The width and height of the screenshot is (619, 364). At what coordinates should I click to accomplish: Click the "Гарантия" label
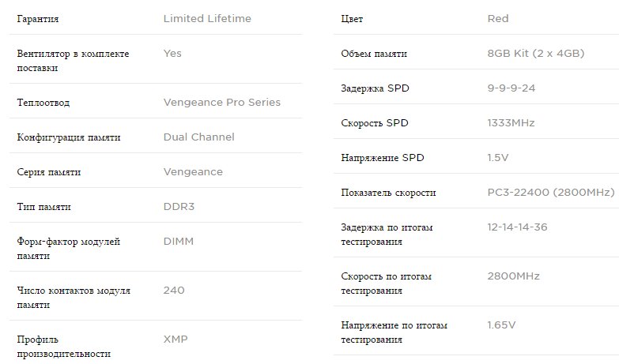[x=38, y=18]
